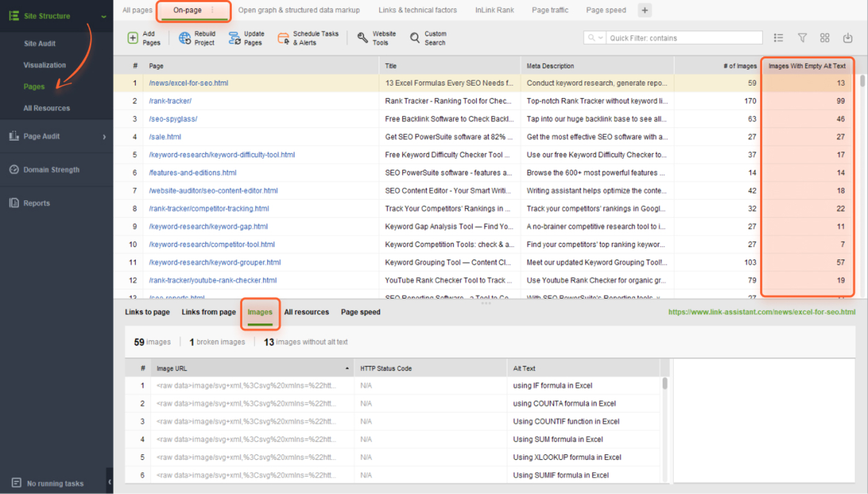Image resolution: width=868 pixels, height=494 pixels.
Task: Toggle the column list view icon
Action: click(x=778, y=38)
